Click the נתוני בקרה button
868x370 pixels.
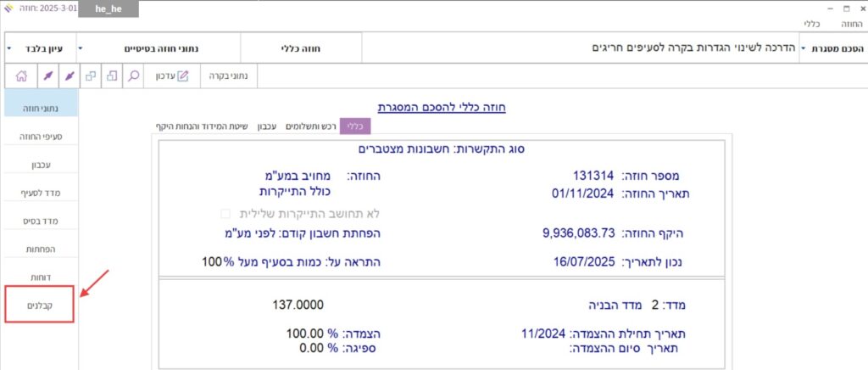(229, 76)
